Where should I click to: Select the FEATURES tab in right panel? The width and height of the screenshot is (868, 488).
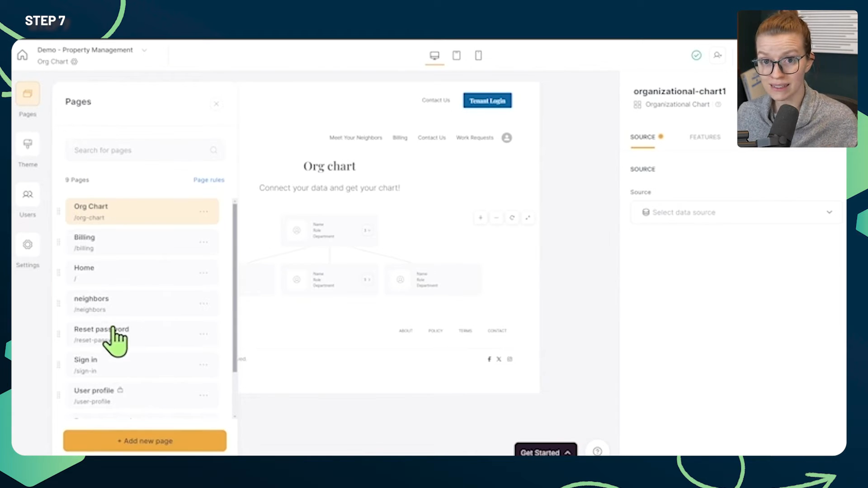click(705, 136)
